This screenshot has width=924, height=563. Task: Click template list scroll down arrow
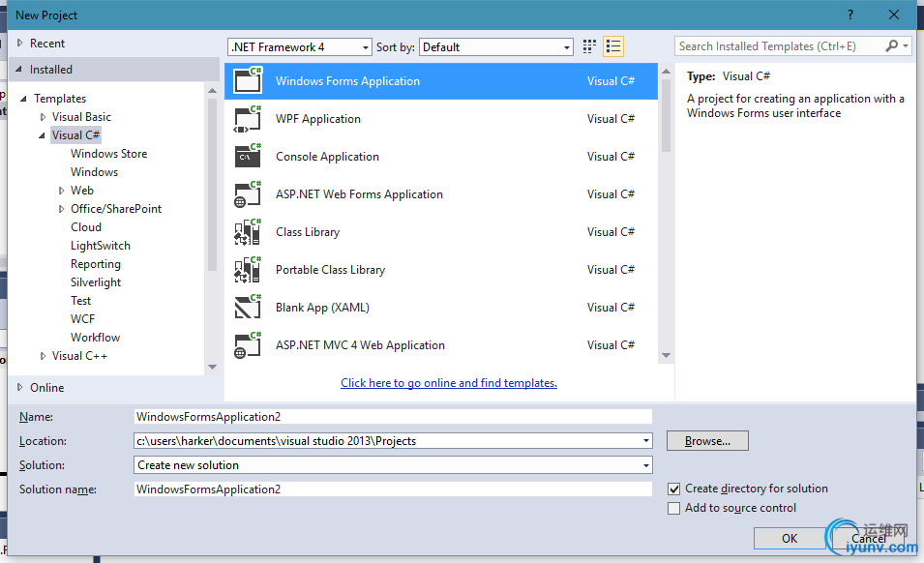pos(666,355)
